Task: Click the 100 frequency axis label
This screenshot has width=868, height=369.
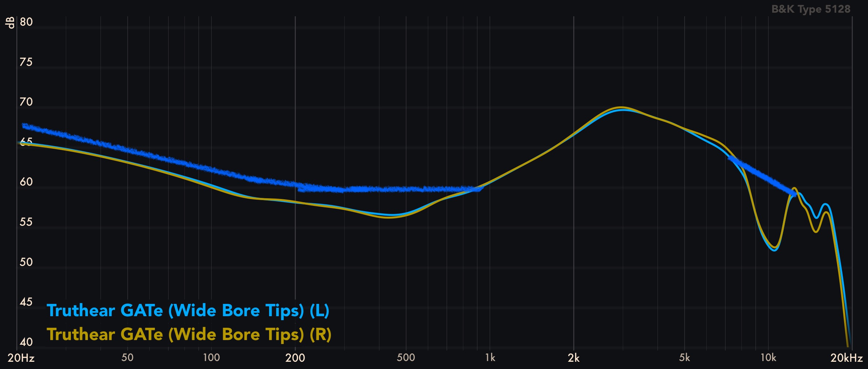Action: point(211,358)
